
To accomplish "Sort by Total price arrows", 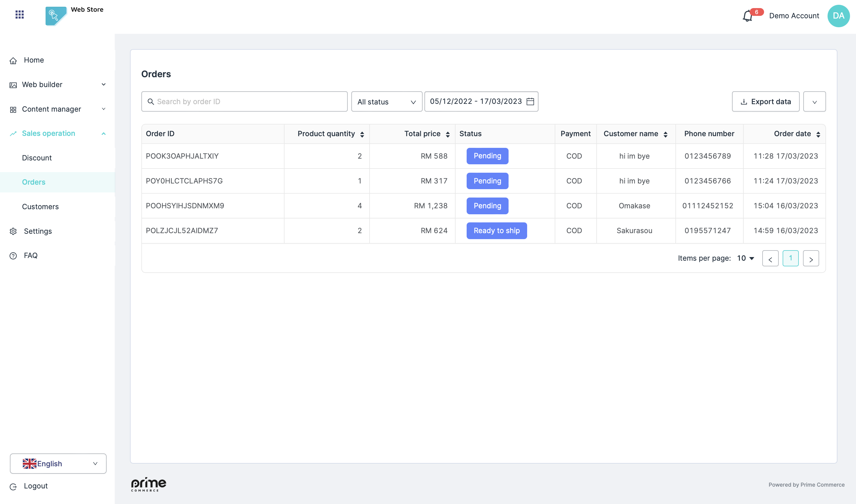I will click(447, 134).
